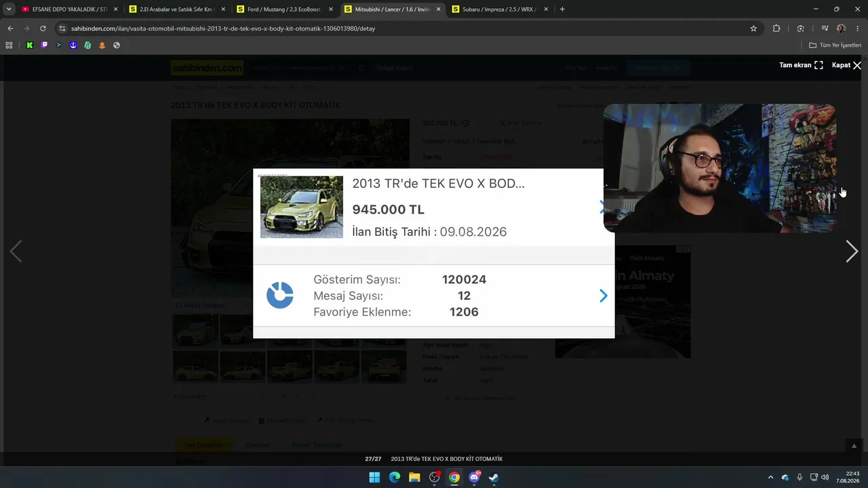Show the next photo with right arrow

coord(852,251)
